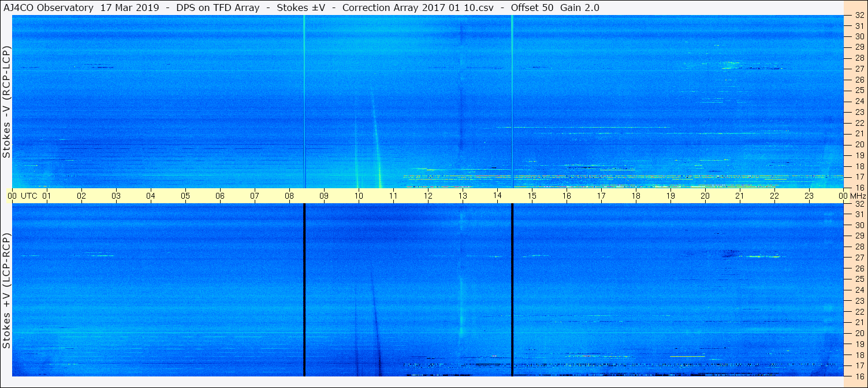Image resolution: width=868 pixels, height=388 pixels.
Task: Pick the 03 hour mark on the time axis
Action: (x=116, y=196)
